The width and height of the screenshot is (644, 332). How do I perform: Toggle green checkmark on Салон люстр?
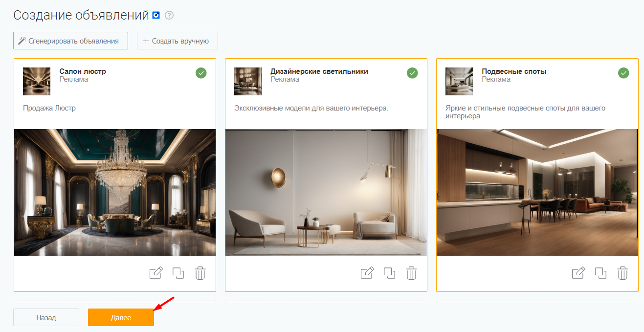201,73
